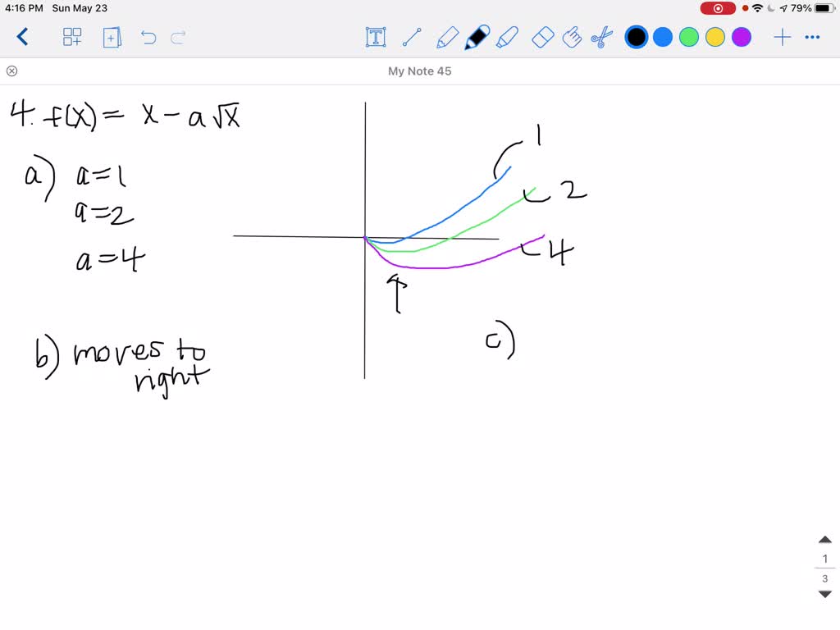Screen dimensions: 840x630
Task: Undo the last pen stroke
Action: [x=148, y=37]
